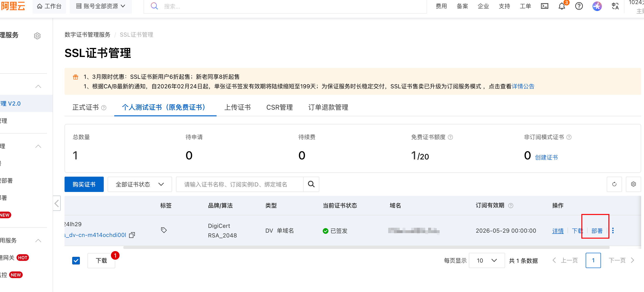Open the three-dot more actions menu

(613, 230)
